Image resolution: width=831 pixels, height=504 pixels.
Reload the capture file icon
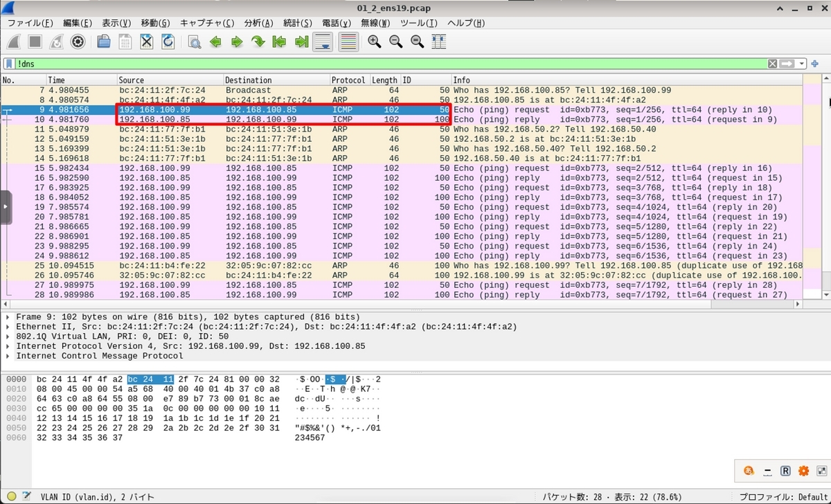click(x=168, y=42)
